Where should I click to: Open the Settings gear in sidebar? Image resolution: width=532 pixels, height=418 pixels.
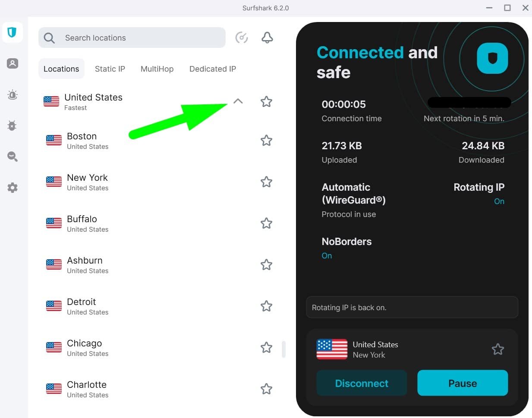pos(13,188)
